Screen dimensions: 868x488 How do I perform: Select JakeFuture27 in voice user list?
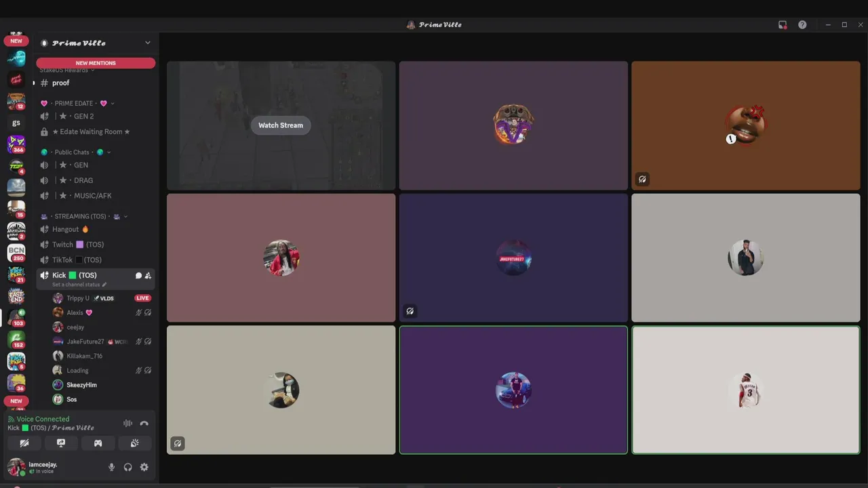[101, 342]
